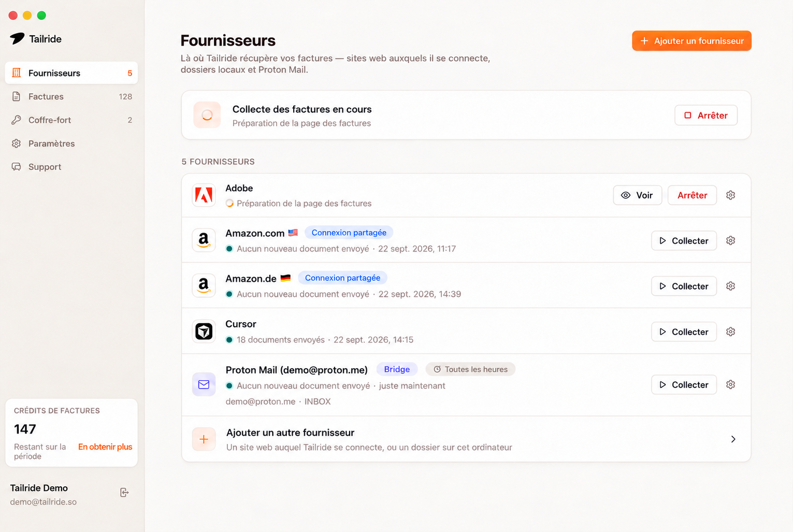Click the German flag next to Amazon.de
This screenshot has height=532, width=793.
pos(285,278)
